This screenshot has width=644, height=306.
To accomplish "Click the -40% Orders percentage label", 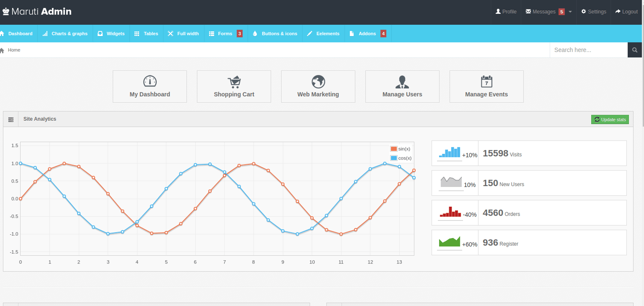I will coord(470,215).
